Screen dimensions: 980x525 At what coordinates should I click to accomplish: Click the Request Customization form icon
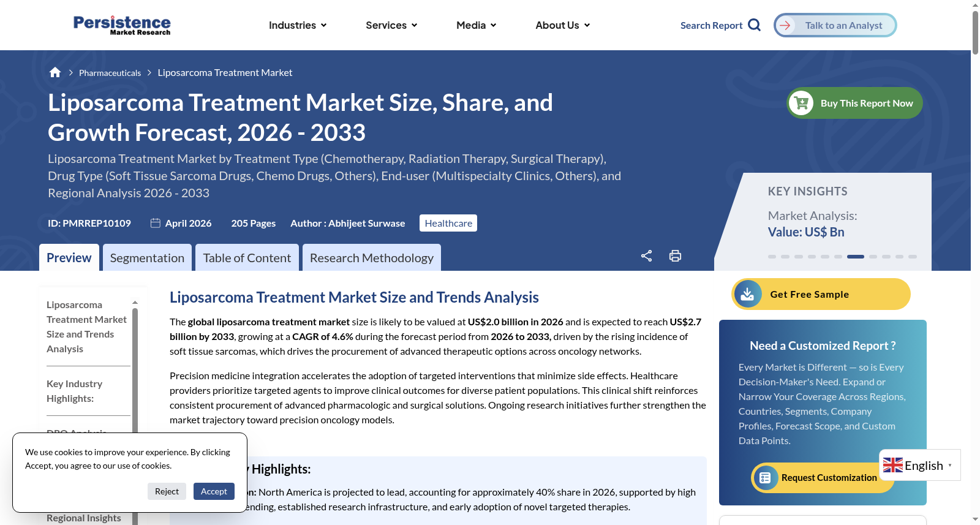click(765, 478)
